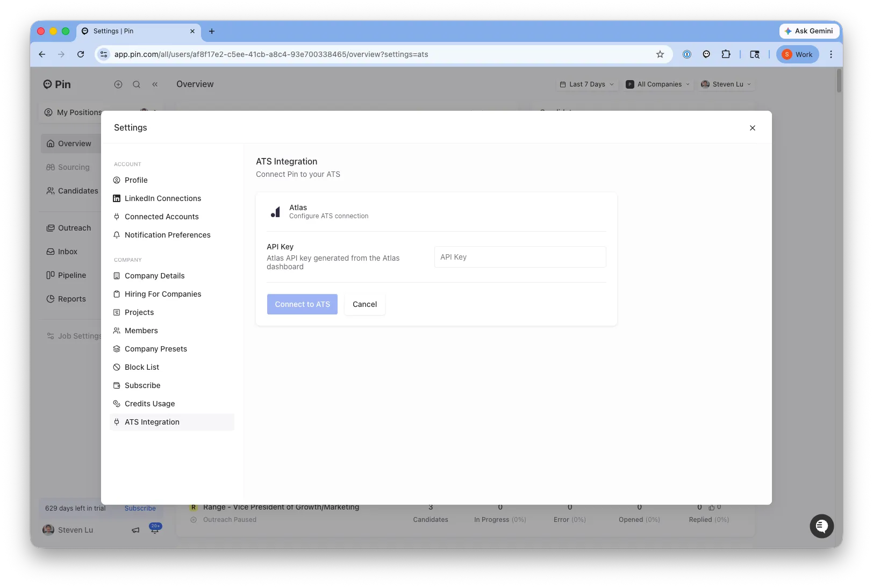Click the add (plus circle) icon
The height and width of the screenshot is (588, 873).
pyautogui.click(x=118, y=84)
